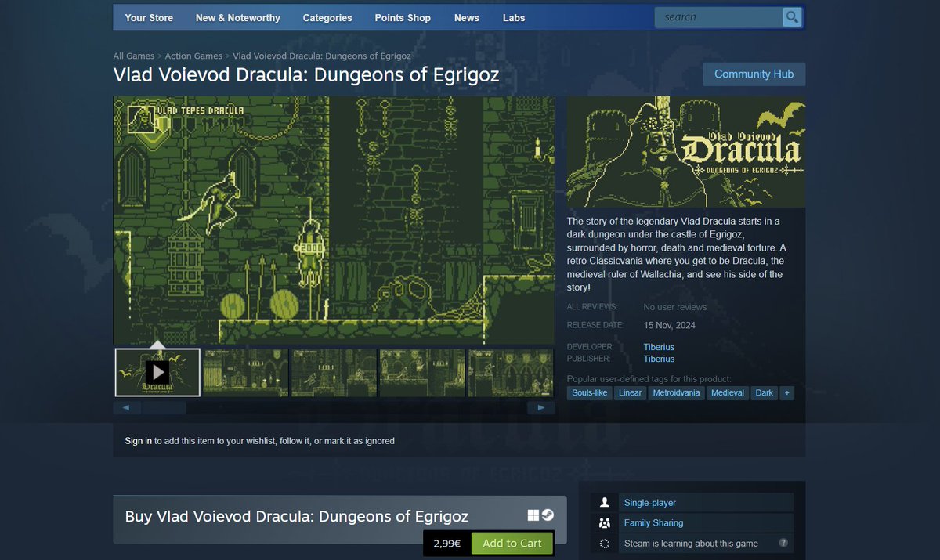
Task: Open the Tiberius developer page
Action: (x=658, y=346)
